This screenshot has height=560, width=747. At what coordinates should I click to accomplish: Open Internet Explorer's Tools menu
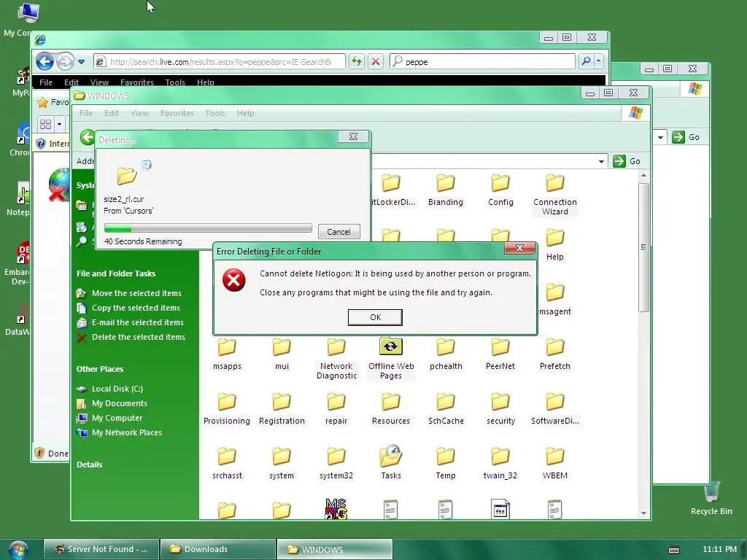tap(175, 82)
